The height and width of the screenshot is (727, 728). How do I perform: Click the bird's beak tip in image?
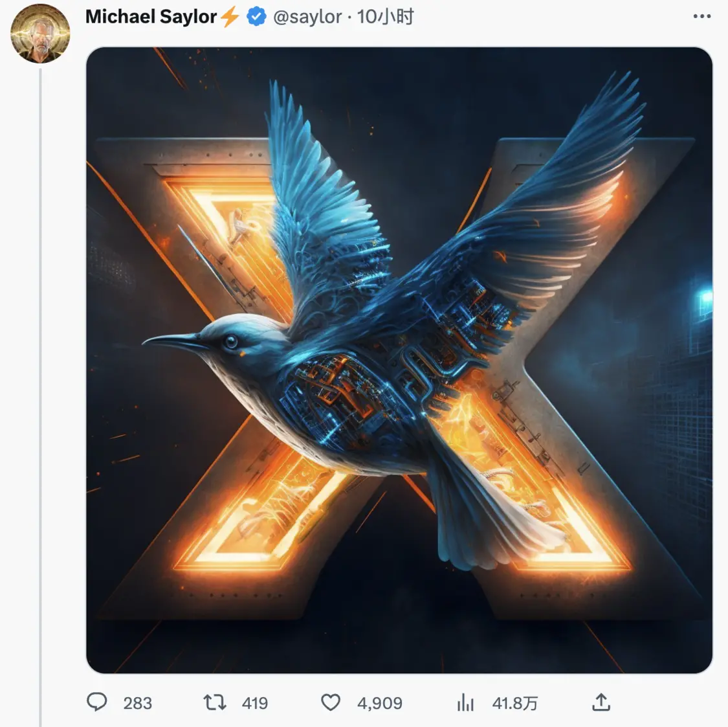point(145,341)
